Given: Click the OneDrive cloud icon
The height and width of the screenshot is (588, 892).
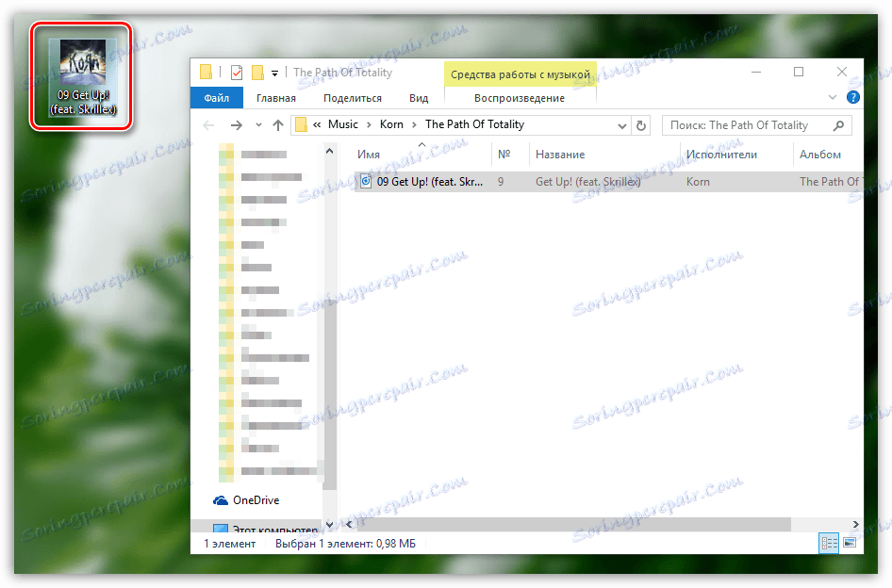Looking at the screenshot, I should tap(220, 500).
